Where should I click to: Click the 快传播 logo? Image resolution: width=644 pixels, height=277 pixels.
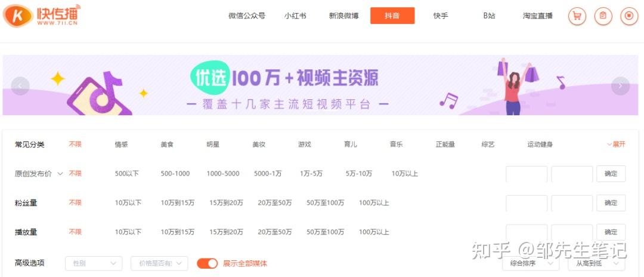42,16
